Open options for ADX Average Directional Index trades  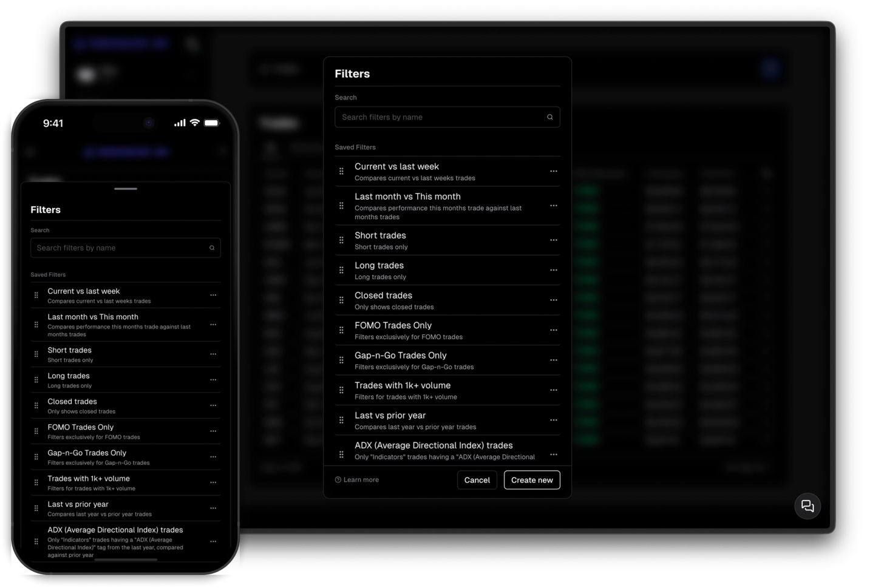tap(553, 454)
